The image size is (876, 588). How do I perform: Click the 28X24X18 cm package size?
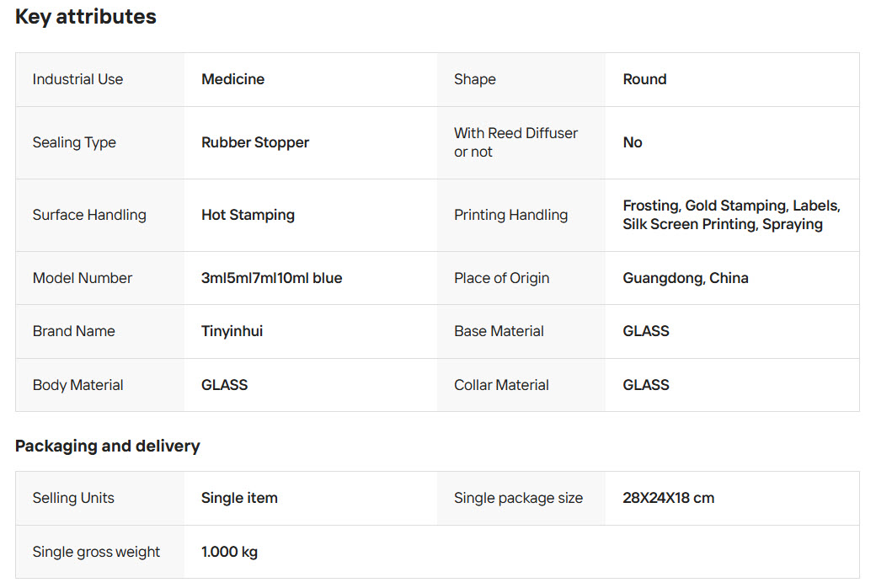[x=668, y=498]
